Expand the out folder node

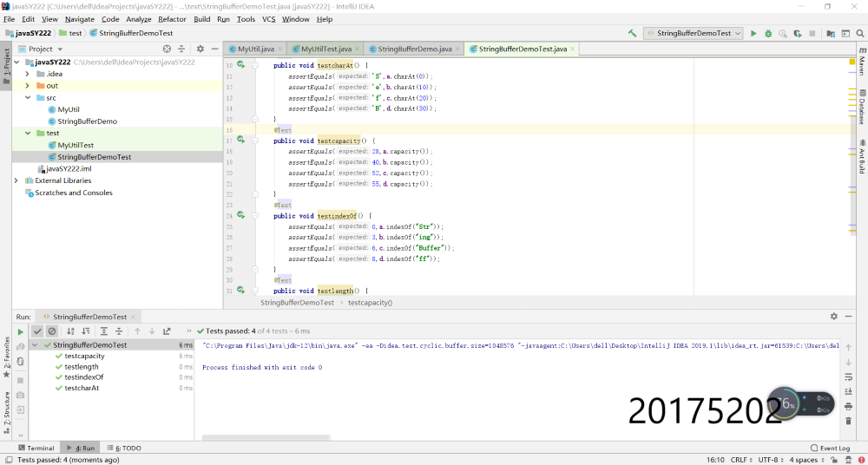27,86
